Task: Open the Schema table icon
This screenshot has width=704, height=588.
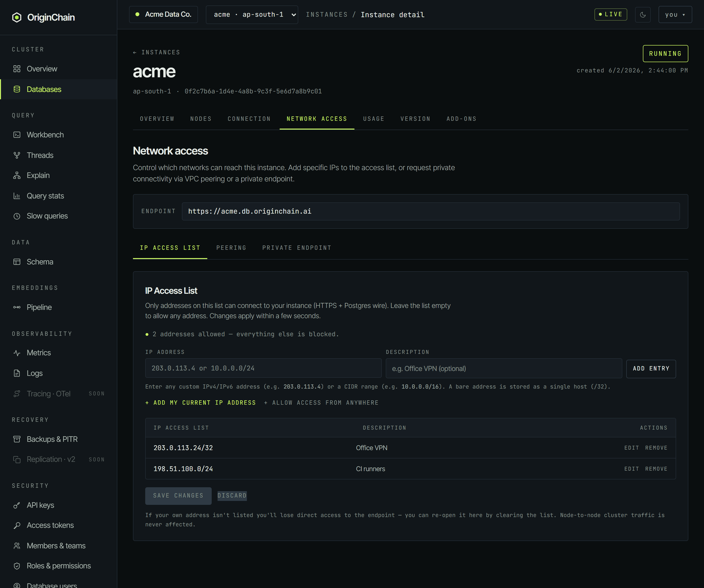Action: click(17, 262)
